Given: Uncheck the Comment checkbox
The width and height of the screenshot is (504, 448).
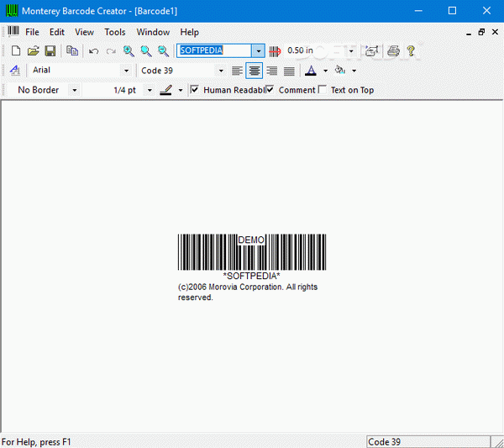Looking at the screenshot, I should click(x=270, y=89).
